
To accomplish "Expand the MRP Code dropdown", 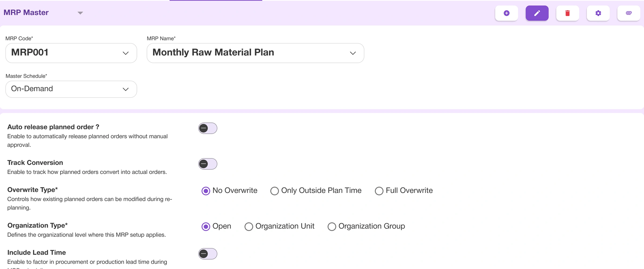I will click(125, 53).
